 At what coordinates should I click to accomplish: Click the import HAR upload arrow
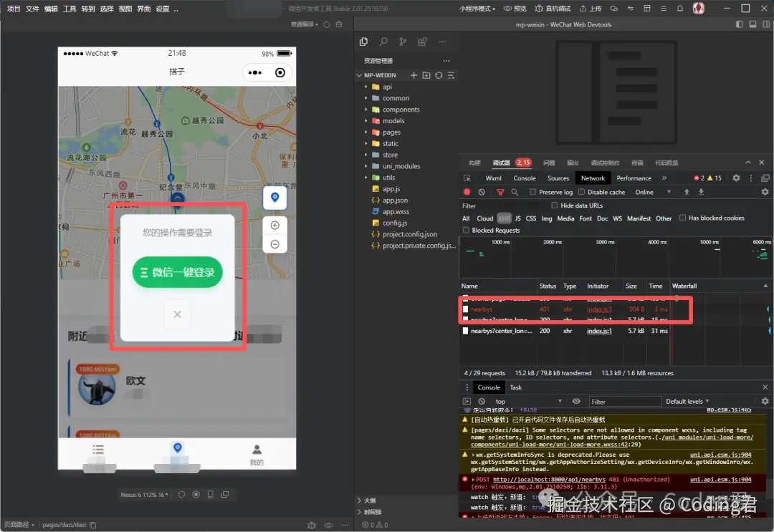point(686,193)
